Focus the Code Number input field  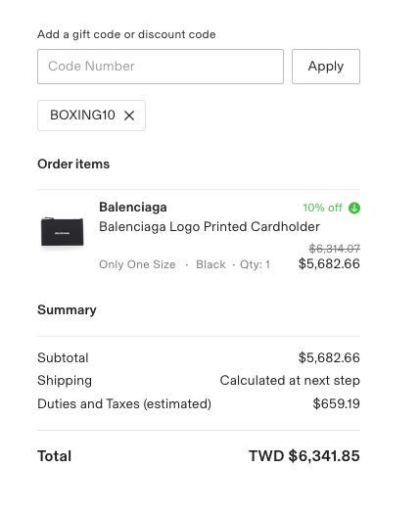[161, 67]
